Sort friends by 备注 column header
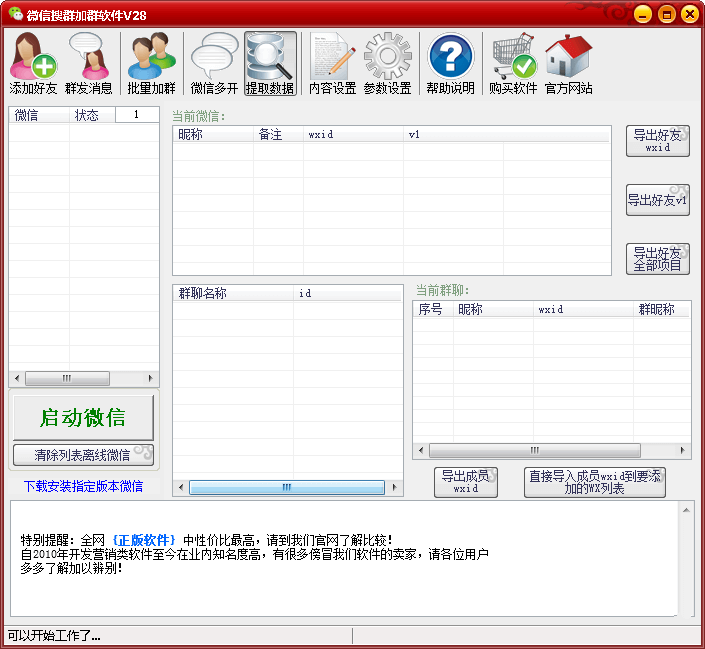 (278, 134)
